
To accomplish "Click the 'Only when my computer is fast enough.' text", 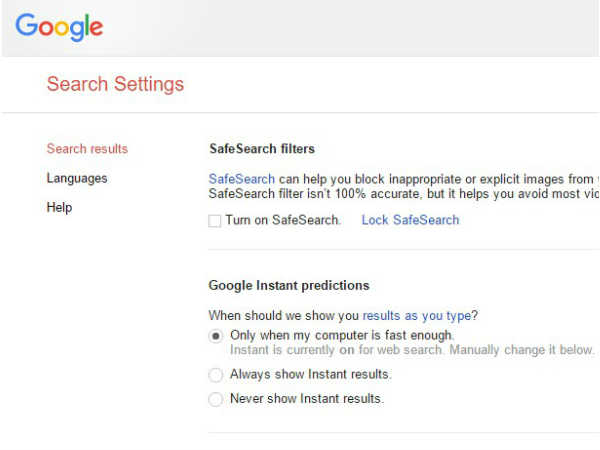I will click(342, 335).
